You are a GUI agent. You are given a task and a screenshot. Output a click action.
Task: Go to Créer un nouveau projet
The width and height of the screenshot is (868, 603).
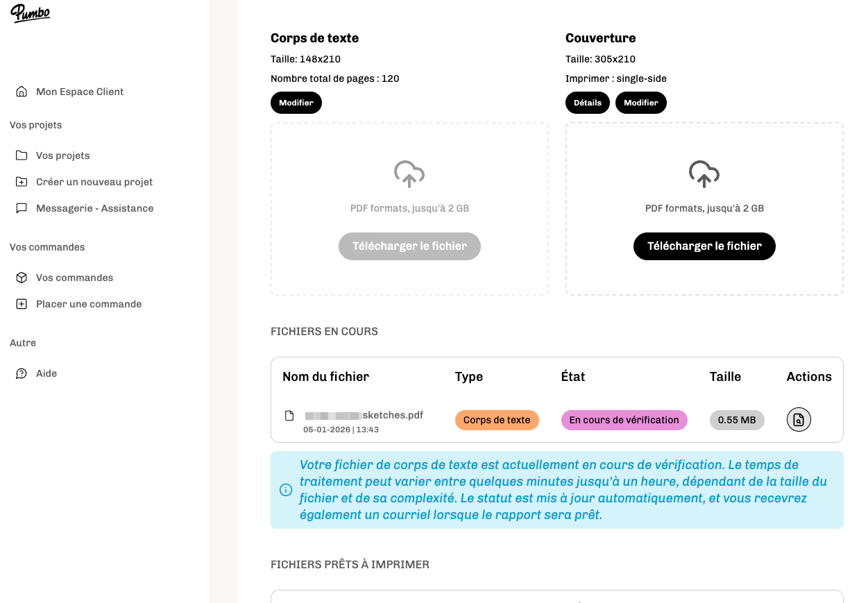pos(94,182)
